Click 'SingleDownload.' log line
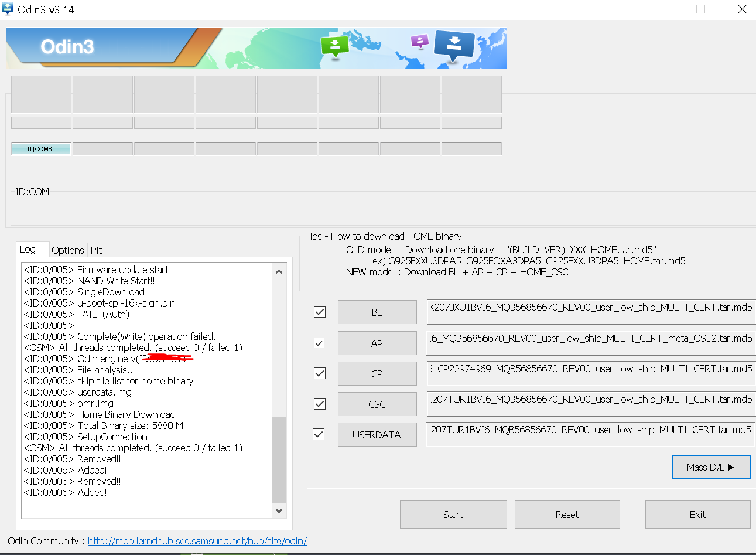 coord(85,292)
